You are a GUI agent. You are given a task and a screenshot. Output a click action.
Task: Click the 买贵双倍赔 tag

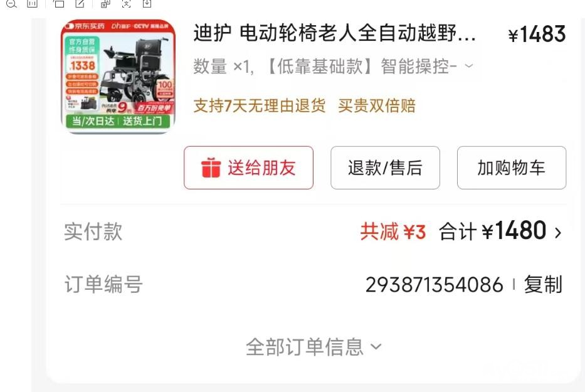point(377,105)
